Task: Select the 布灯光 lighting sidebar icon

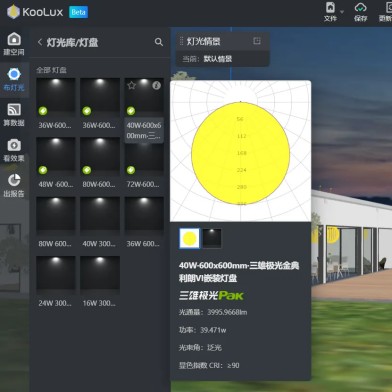Action: point(14,79)
